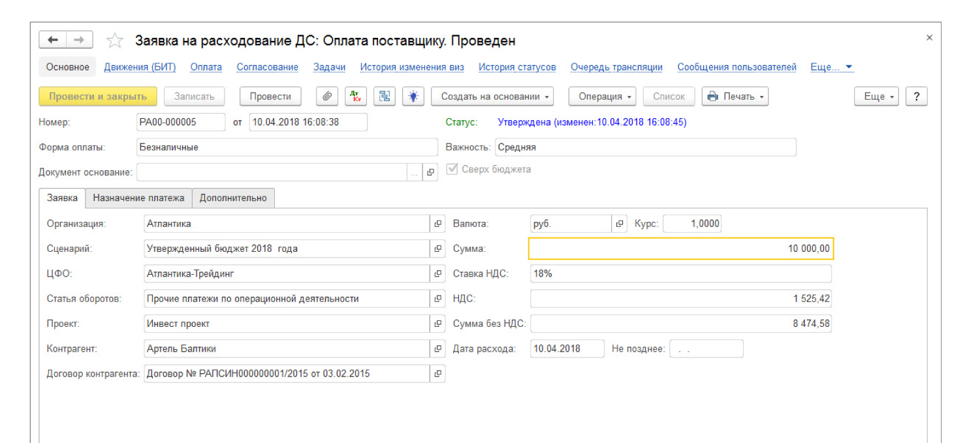Open the Операция dropdown menu
This screenshot has height=443, width=980.
point(605,97)
